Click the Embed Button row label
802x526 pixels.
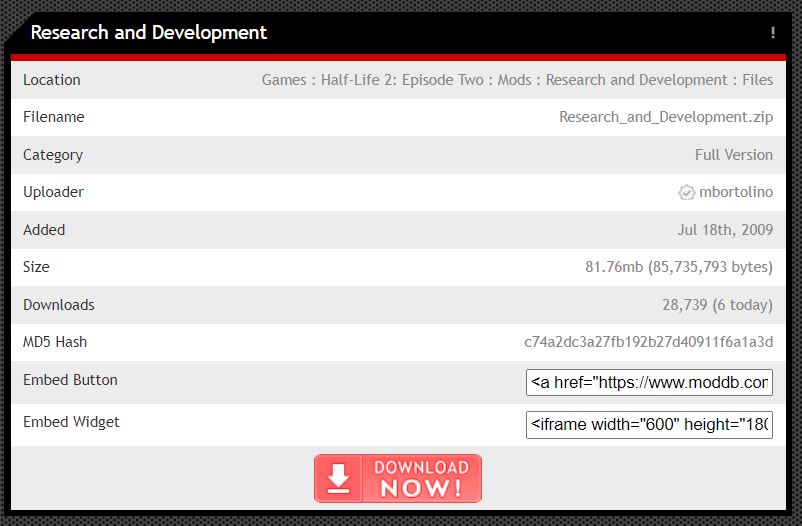71,380
